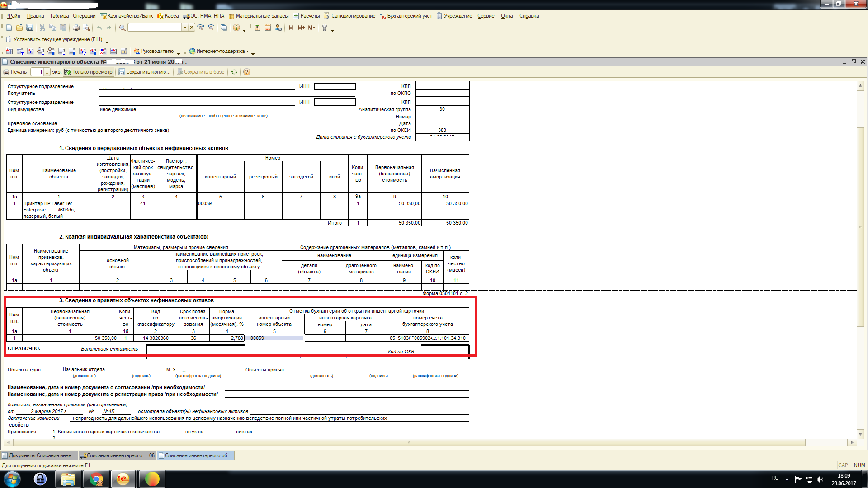
Task: Open File Explorer from taskbar
Action: click(x=68, y=479)
